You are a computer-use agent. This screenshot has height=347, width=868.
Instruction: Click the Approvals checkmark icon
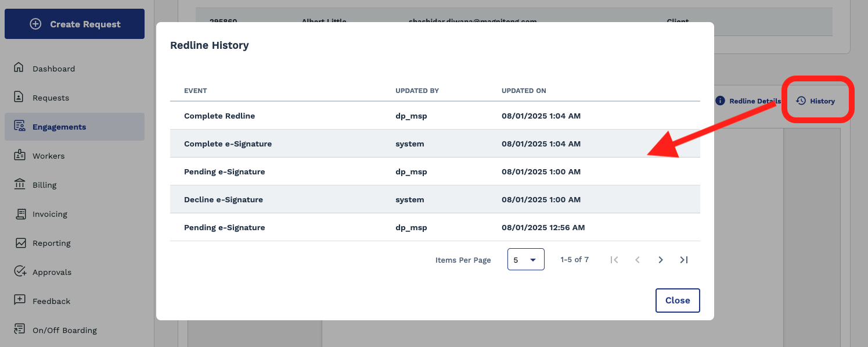coord(20,271)
